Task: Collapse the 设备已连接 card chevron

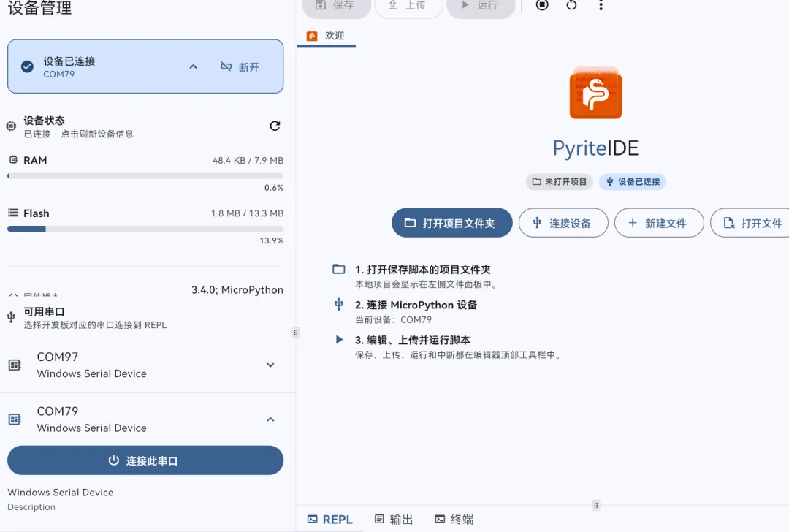Action: point(193,66)
